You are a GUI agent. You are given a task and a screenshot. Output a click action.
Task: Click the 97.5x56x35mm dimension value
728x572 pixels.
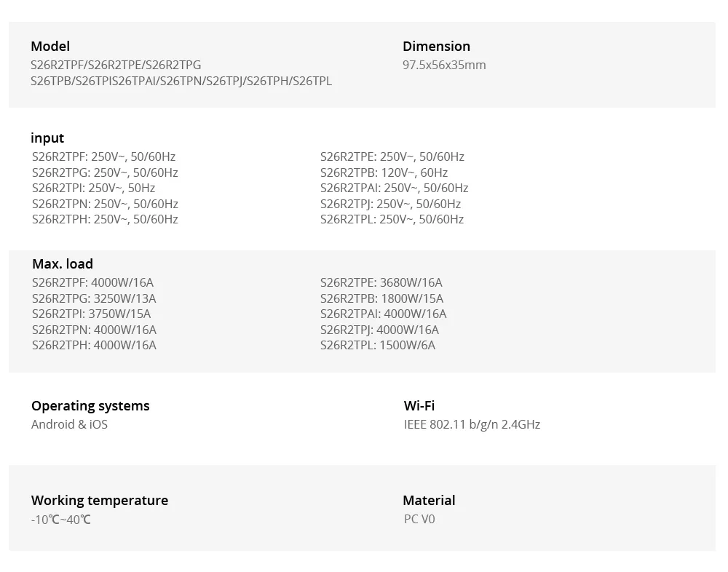coord(444,65)
